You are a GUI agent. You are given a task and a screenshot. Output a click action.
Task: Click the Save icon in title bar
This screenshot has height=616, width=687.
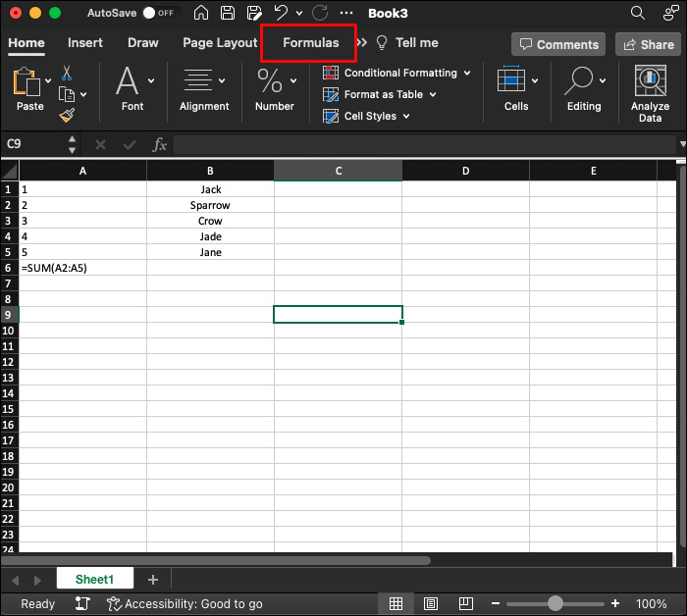(x=228, y=14)
